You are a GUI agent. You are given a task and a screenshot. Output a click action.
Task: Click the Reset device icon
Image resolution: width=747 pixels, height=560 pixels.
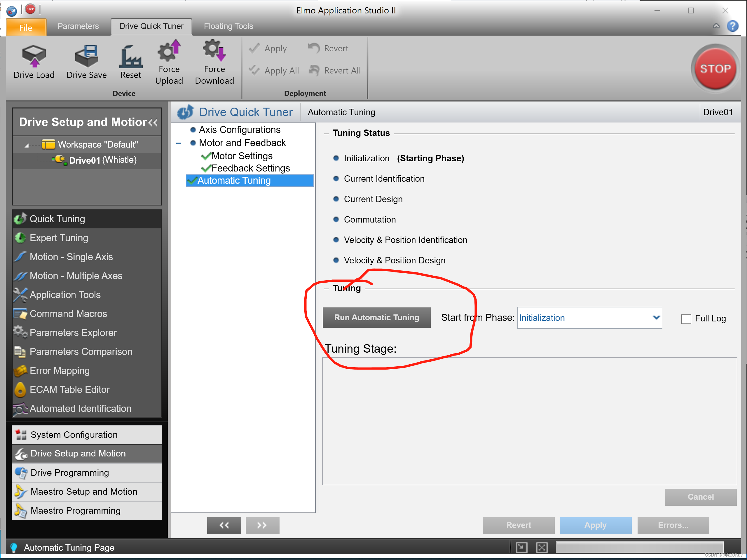tap(131, 56)
